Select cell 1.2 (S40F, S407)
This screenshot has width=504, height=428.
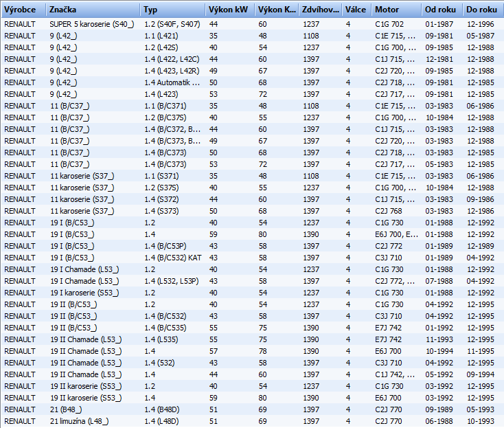(172, 24)
